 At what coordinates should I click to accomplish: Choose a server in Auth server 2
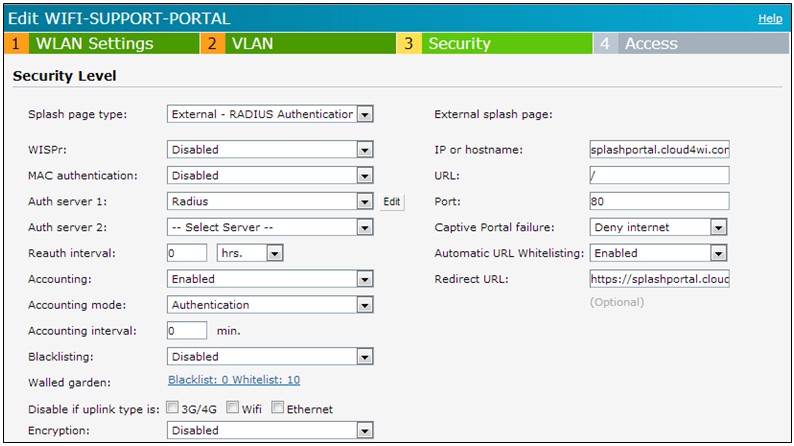[x=270, y=227]
